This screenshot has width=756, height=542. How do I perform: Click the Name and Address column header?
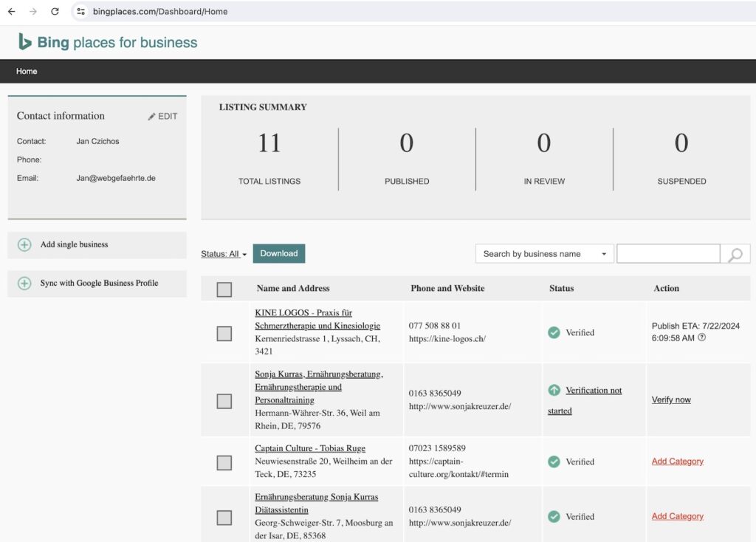pos(293,289)
